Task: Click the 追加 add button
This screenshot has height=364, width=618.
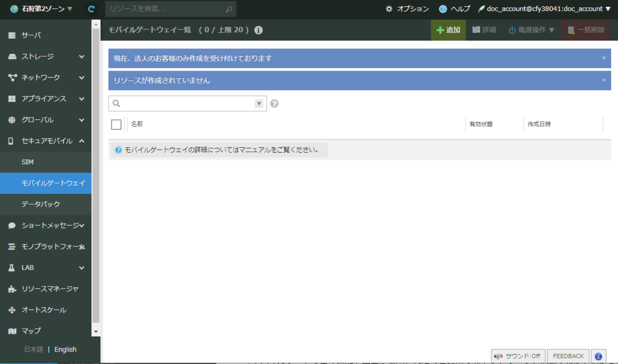Action: pos(448,30)
